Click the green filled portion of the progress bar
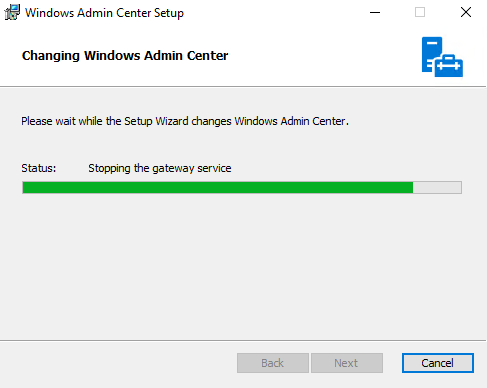This screenshot has height=388, width=487. 218,188
